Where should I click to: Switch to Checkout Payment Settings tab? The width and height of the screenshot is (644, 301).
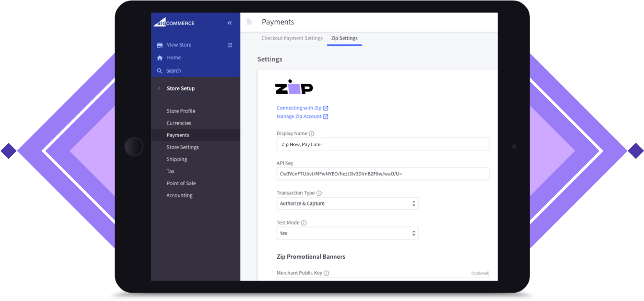[292, 38]
